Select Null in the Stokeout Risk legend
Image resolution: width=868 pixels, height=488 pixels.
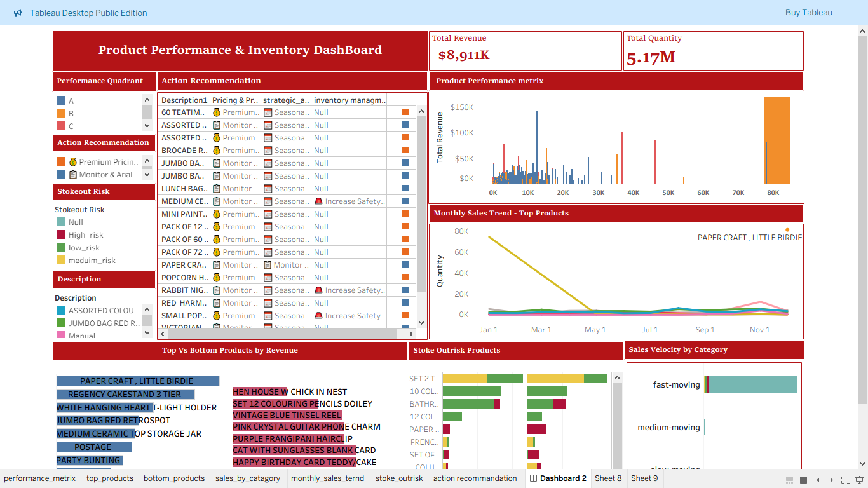62,222
